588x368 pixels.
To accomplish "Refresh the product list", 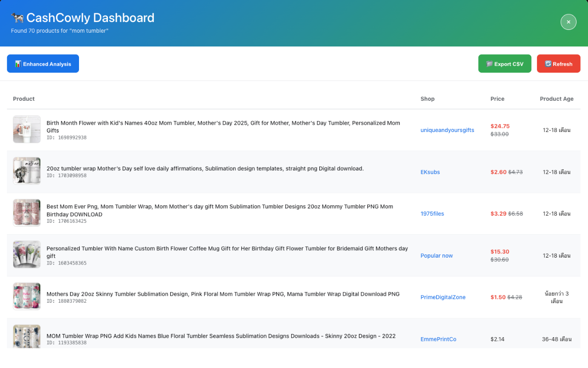I will (x=558, y=64).
